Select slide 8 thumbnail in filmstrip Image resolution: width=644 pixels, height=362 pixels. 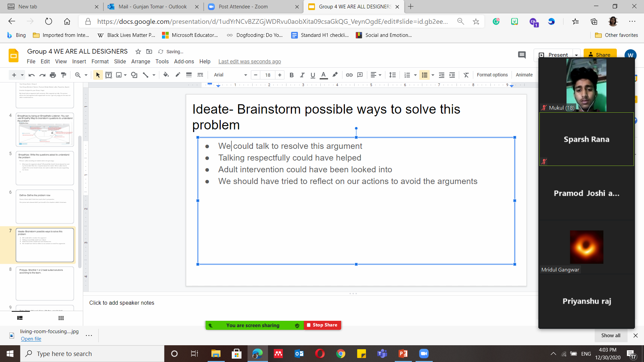point(45,284)
